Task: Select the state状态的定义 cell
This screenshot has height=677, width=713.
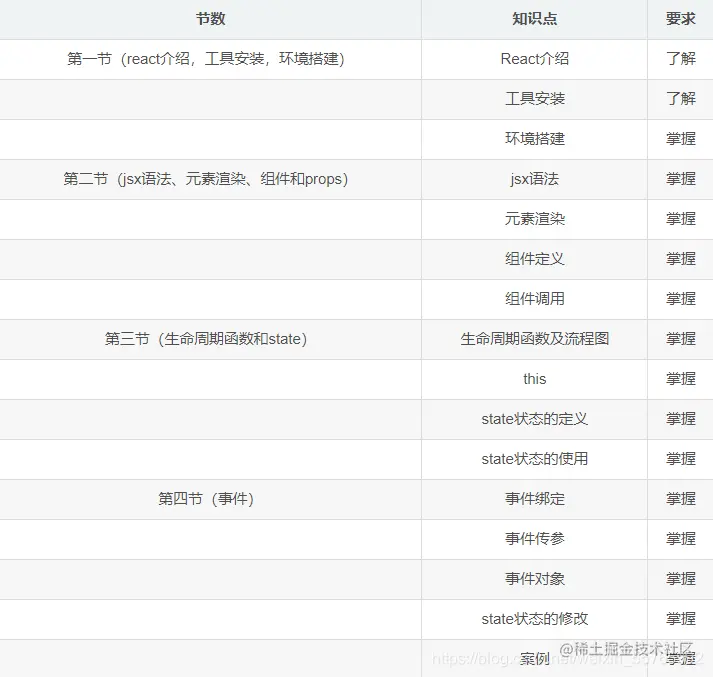Action: click(534, 419)
